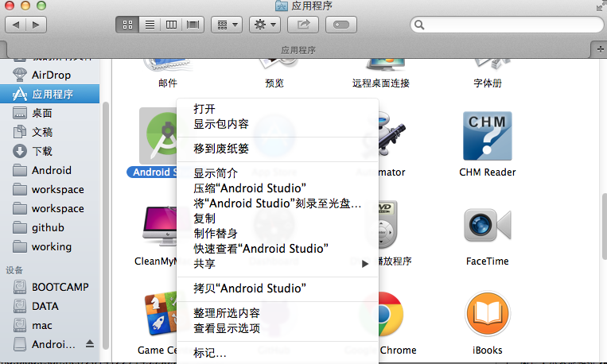The width and height of the screenshot is (607, 364).
Task: Choose 压缩"Android Studio" menu item
Action: click(277, 188)
